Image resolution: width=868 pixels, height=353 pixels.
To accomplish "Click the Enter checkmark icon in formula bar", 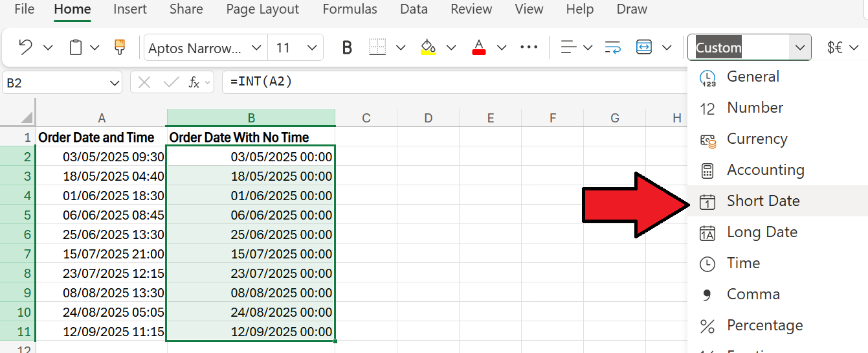I will [171, 82].
